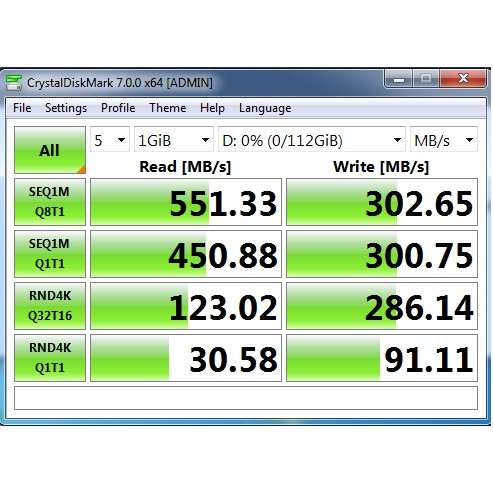Run all benchmarks with the All button
493x493 pixels.
50,150
